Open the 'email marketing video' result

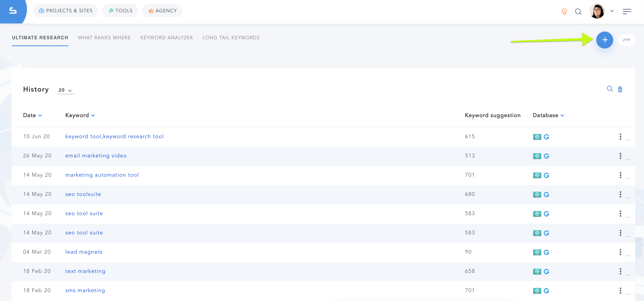click(96, 156)
